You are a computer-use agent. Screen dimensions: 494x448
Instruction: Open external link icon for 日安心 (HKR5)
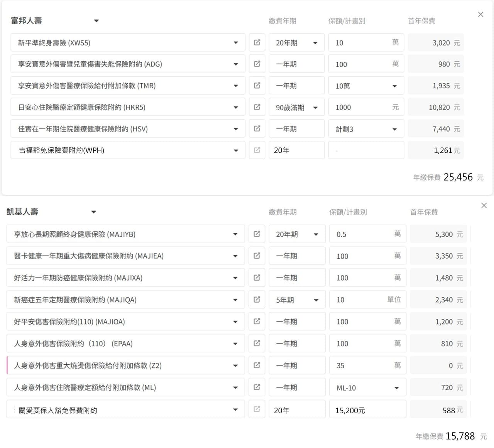[257, 107]
